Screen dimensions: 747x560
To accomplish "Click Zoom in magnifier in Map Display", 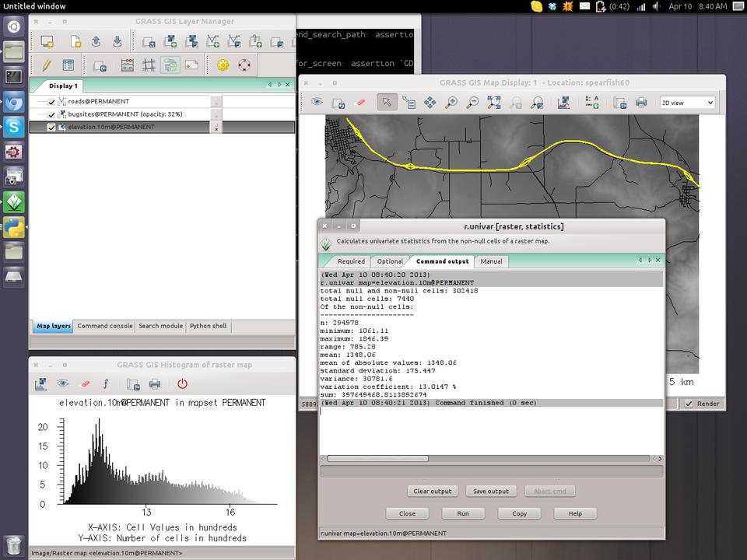I will (451, 102).
